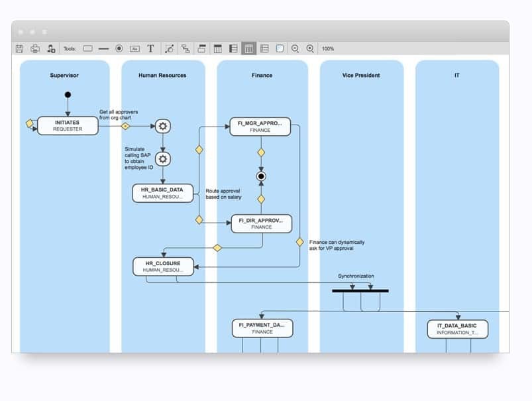
Task: Click the Save diagram icon
Action: pos(19,48)
